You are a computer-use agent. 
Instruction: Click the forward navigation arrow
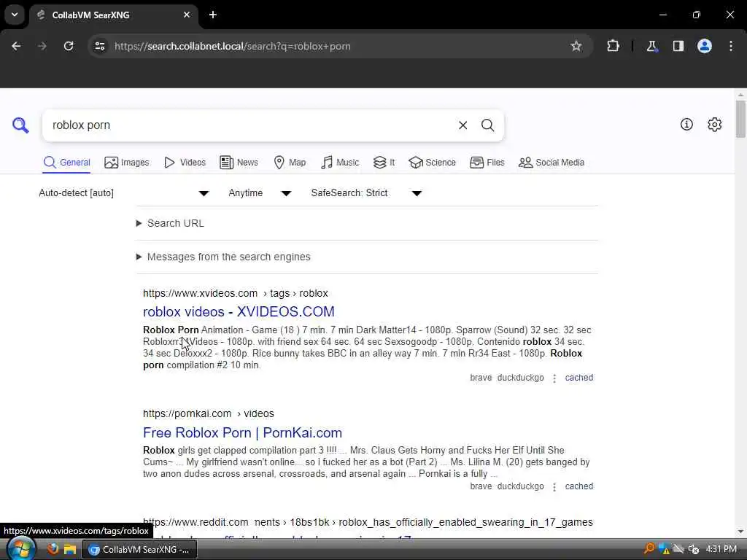[42, 46]
